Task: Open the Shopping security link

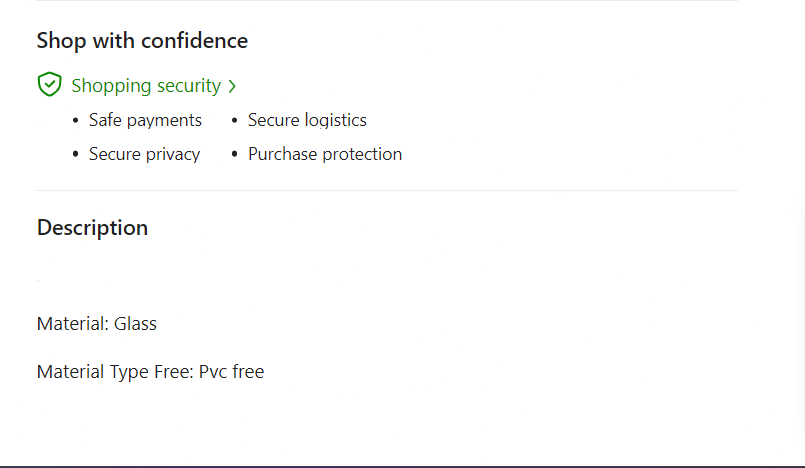Action: pos(146,86)
